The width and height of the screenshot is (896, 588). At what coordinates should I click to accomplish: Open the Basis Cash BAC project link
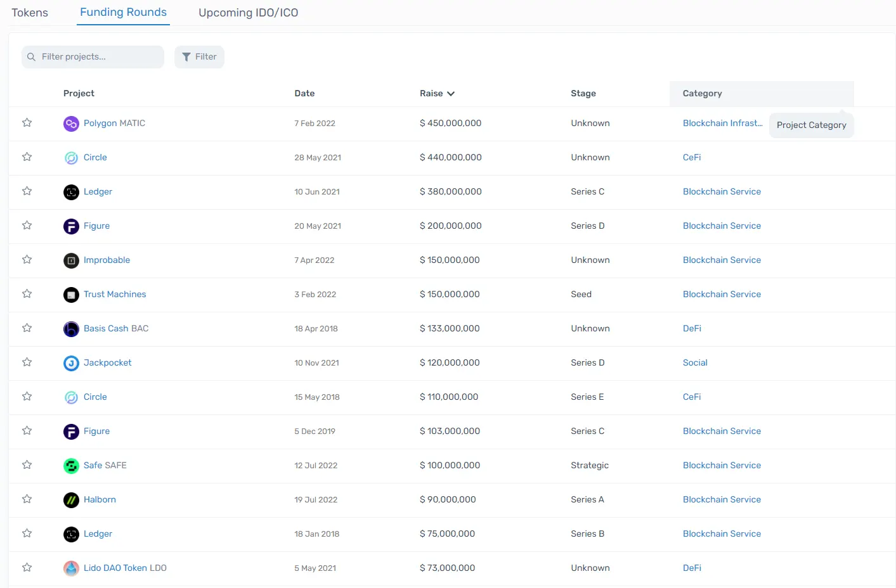116,329
